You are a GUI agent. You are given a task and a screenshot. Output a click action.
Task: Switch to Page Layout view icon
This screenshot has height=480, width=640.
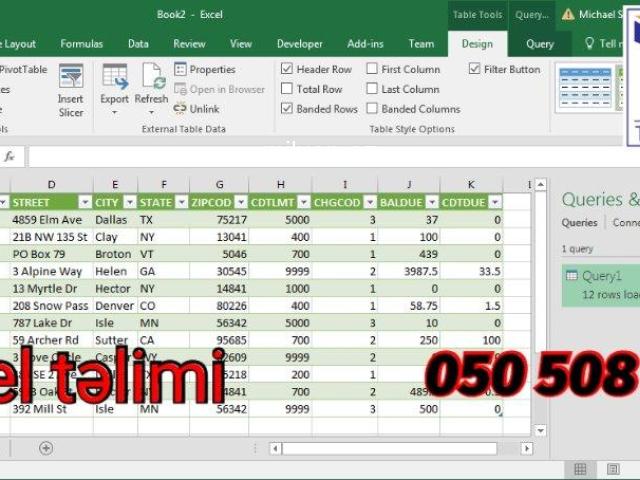point(609,469)
